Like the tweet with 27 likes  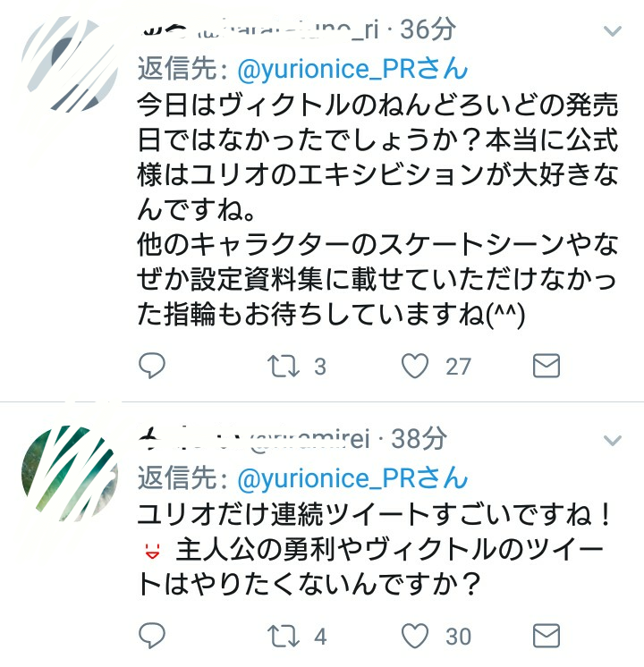click(x=415, y=367)
